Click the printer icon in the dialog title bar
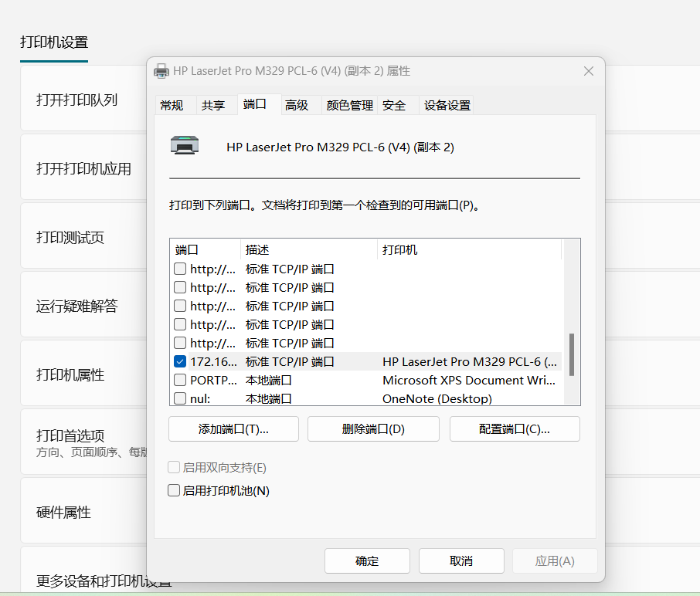The image size is (700, 596). (161, 70)
